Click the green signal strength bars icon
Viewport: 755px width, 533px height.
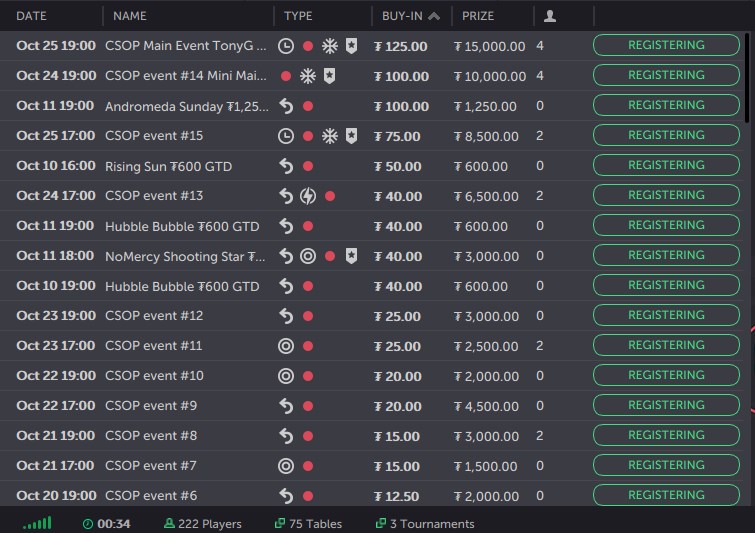(x=37, y=523)
